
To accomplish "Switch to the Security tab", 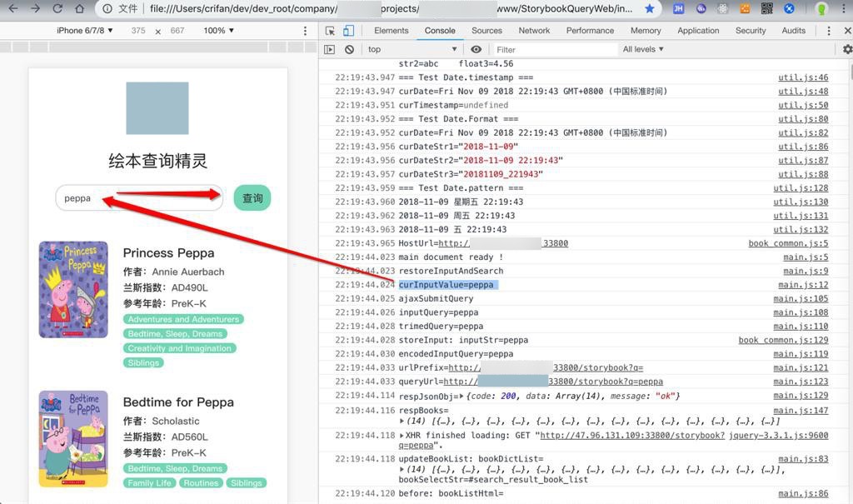I will [x=751, y=31].
